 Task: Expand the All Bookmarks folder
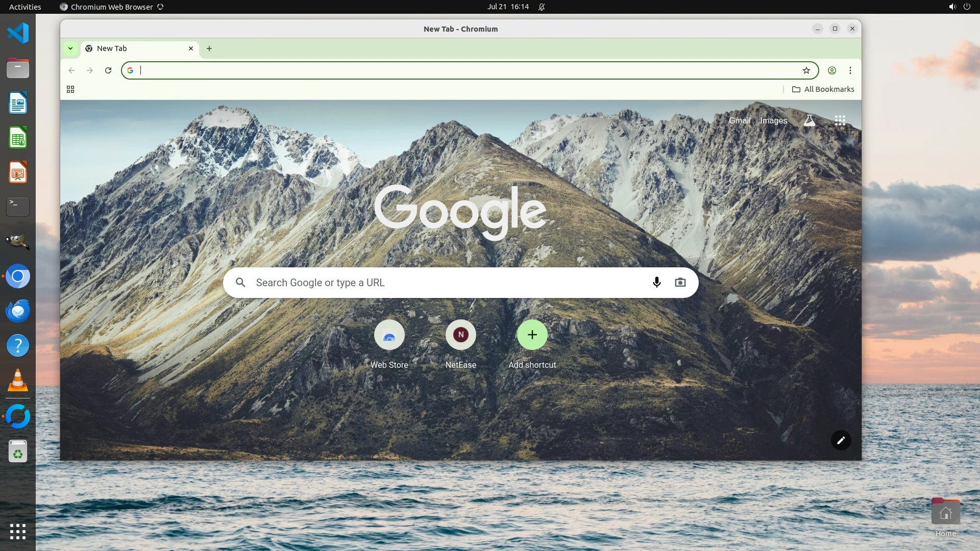[x=823, y=89]
